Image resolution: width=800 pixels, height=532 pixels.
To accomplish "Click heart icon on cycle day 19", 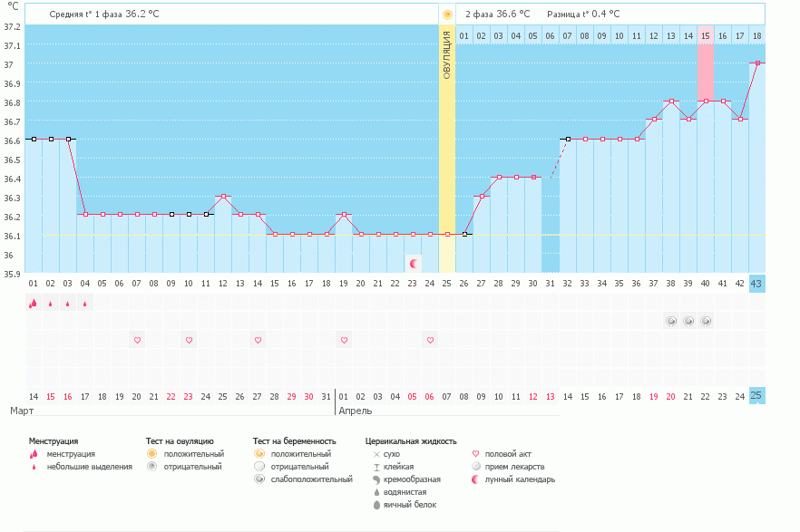I will coord(344,340).
